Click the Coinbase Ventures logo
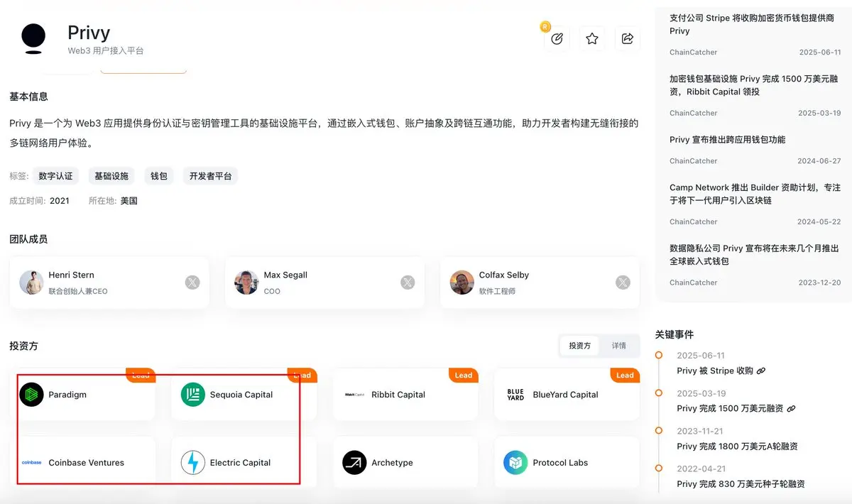 (31, 463)
